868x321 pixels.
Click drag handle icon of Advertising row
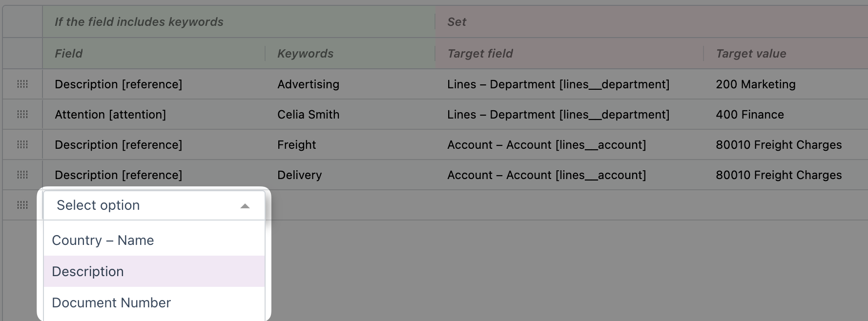coord(22,84)
